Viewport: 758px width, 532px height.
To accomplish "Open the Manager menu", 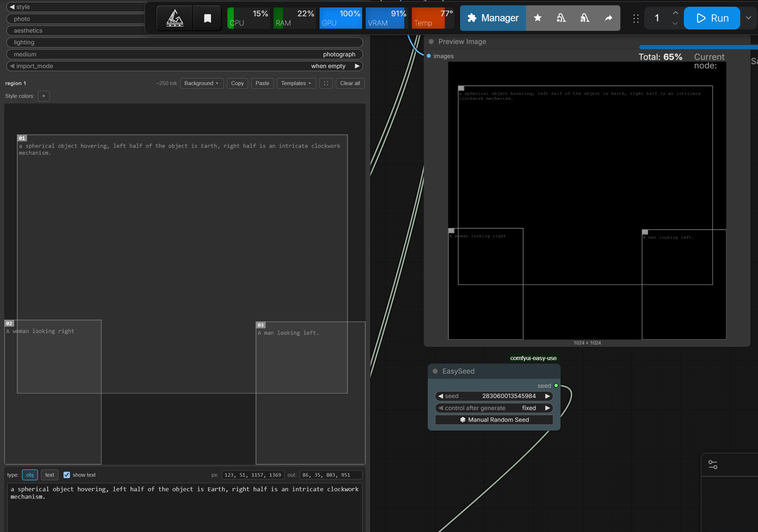I will coord(493,18).
